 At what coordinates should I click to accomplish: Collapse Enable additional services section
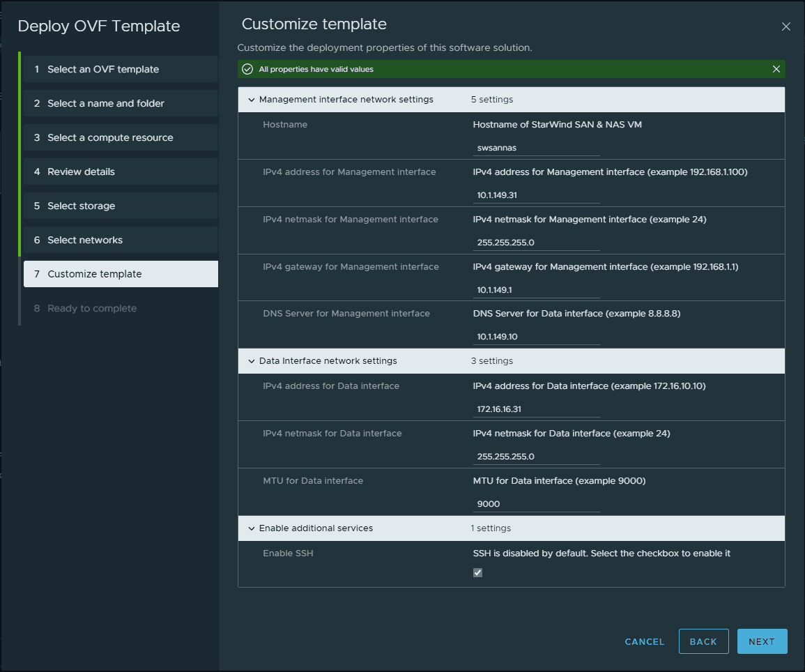(x=251, y=528)
